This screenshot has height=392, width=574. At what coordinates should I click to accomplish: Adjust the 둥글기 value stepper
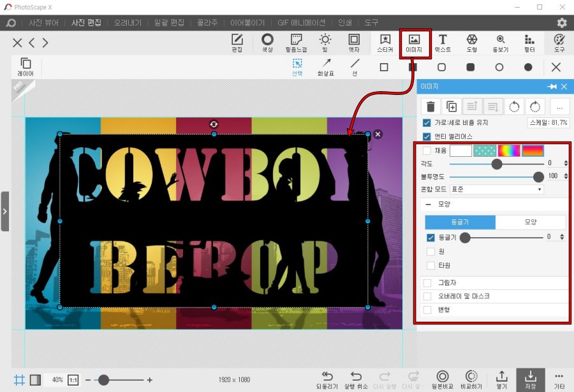[562, 237]
